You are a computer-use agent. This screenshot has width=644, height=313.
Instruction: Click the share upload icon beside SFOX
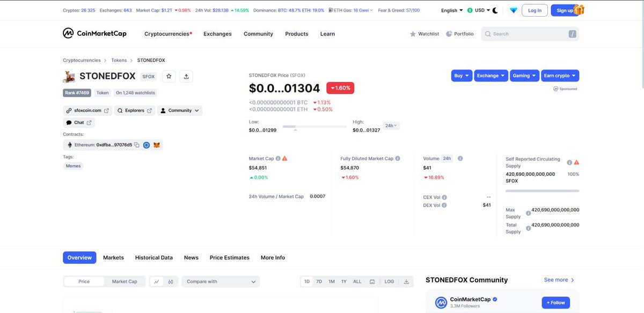tap(186, 76)
